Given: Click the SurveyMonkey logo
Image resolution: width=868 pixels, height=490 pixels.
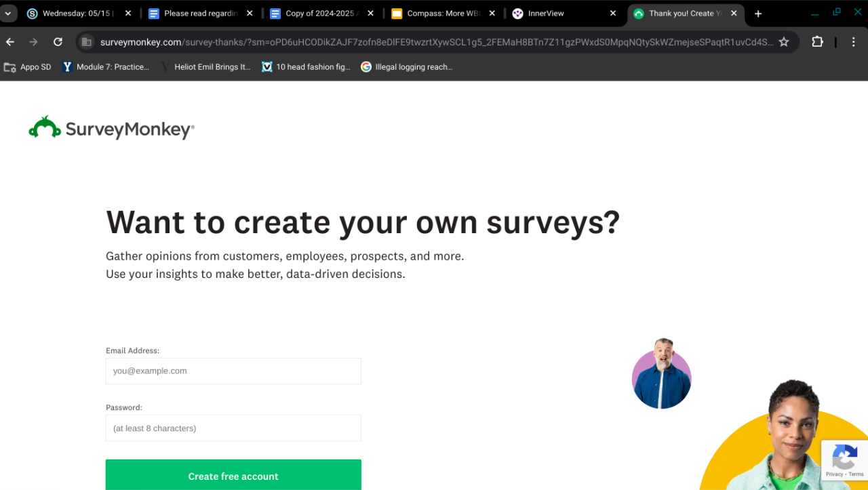Looking at the screenshot, I should pos(111,127).
